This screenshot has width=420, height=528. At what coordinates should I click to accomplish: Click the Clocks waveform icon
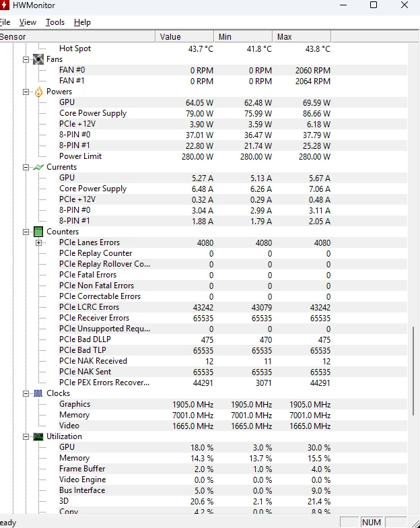tap(38, 393)
